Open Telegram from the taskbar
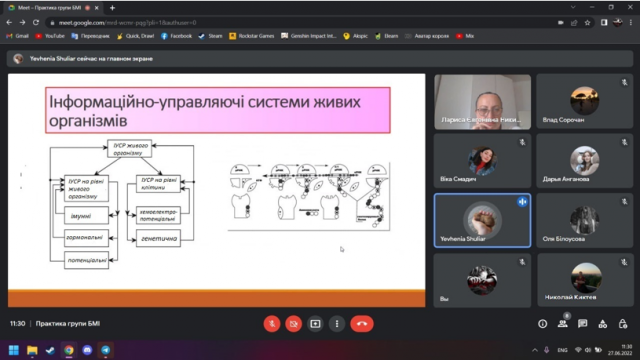Viewport: 640px width, 360px height. [105, 350]
